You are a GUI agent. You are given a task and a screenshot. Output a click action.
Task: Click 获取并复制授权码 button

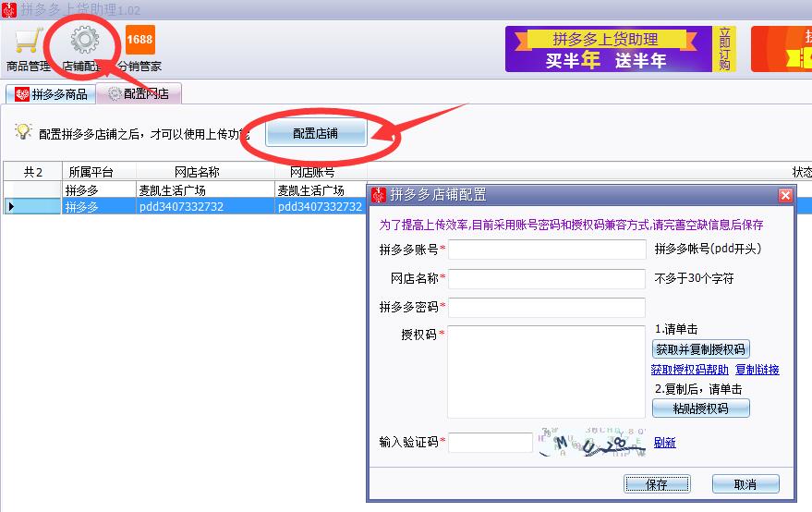pos(700,349)
